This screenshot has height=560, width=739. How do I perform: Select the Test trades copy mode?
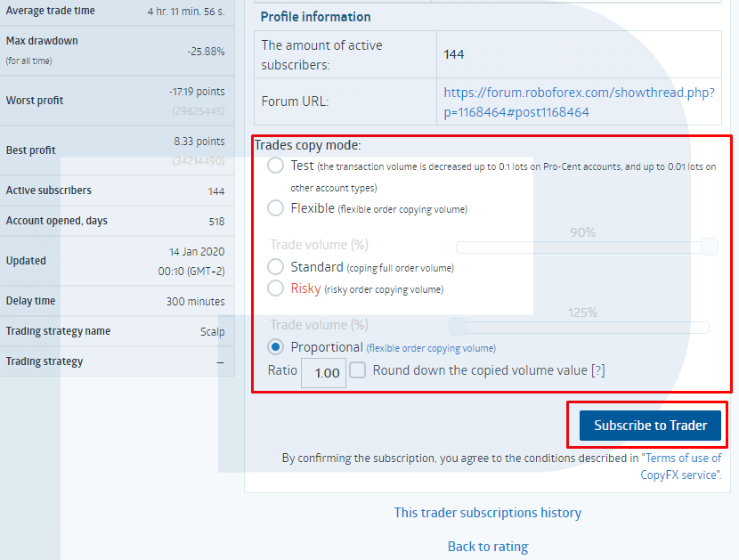tap(275, 165)
